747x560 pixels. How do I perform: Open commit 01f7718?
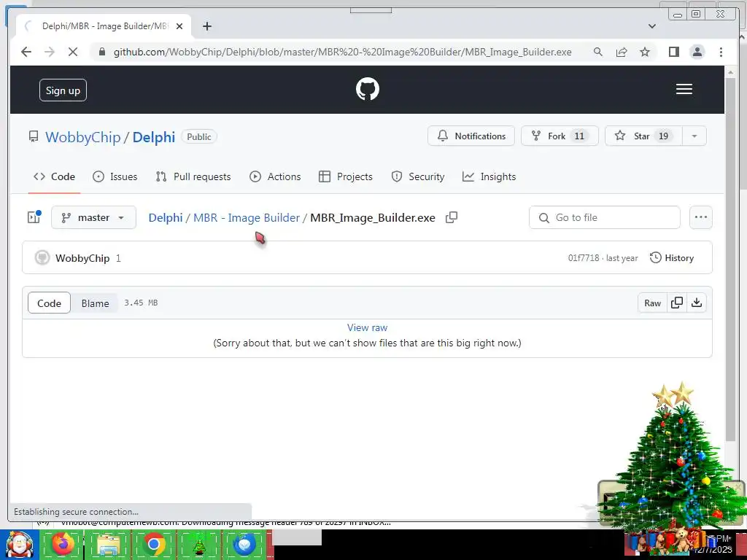[583, 258]
